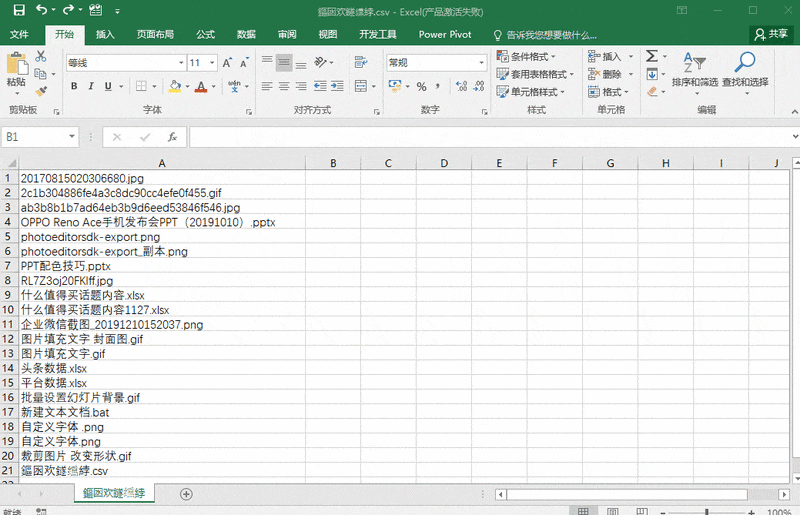Image resolution: width=800 pixels, height=515 pixels.
Task: Click the Insert Function fx icon
Action: pyautogui.click(x=172, y=136)
